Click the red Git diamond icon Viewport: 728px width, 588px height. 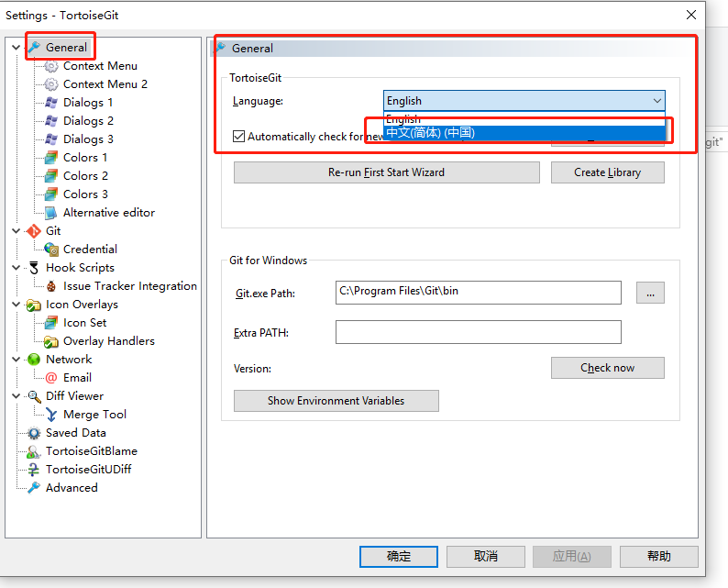pos(34,231)
